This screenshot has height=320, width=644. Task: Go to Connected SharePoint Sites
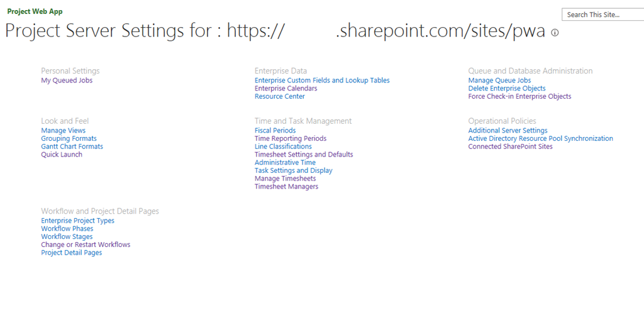(511, 146)
